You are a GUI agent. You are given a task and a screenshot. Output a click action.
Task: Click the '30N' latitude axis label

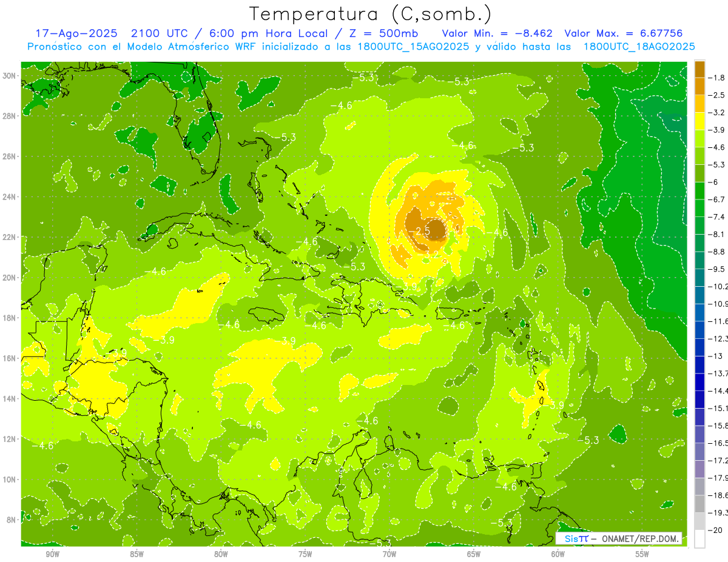(10, 75)
